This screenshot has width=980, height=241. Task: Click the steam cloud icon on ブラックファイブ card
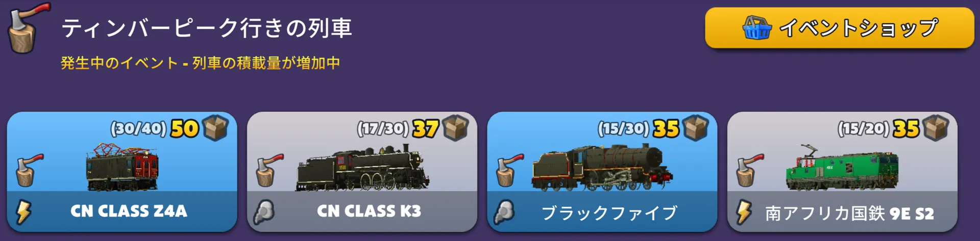(x=504, y=212)
